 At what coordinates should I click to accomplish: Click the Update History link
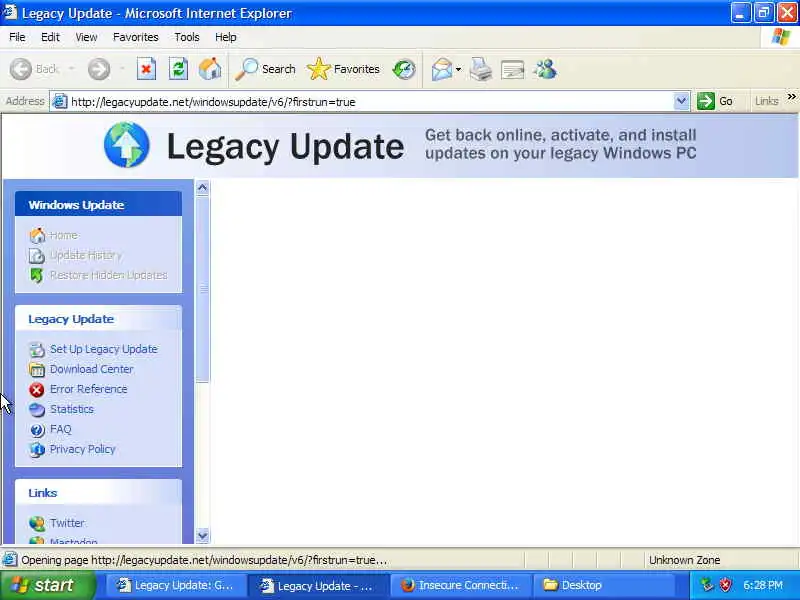(x=85, y=255)
